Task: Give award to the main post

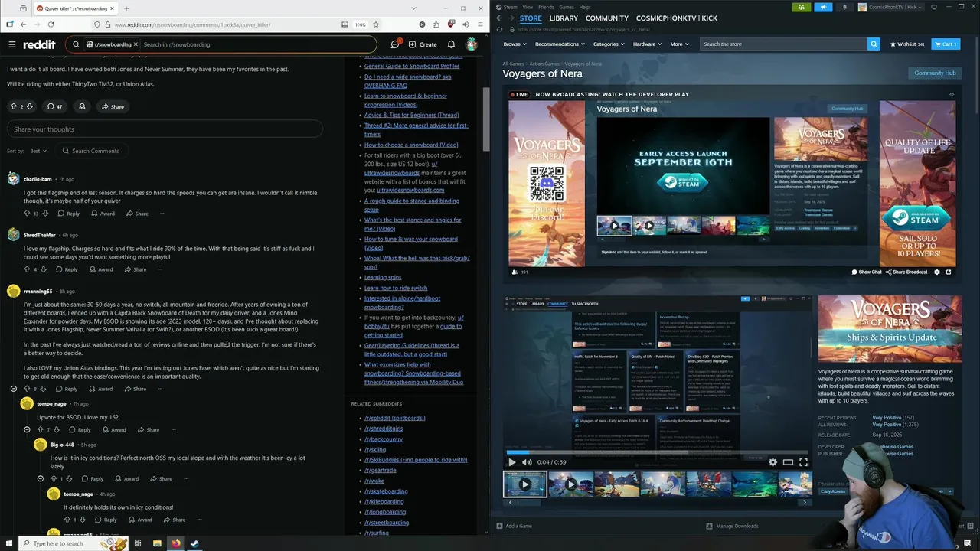Action: point(82,106)
